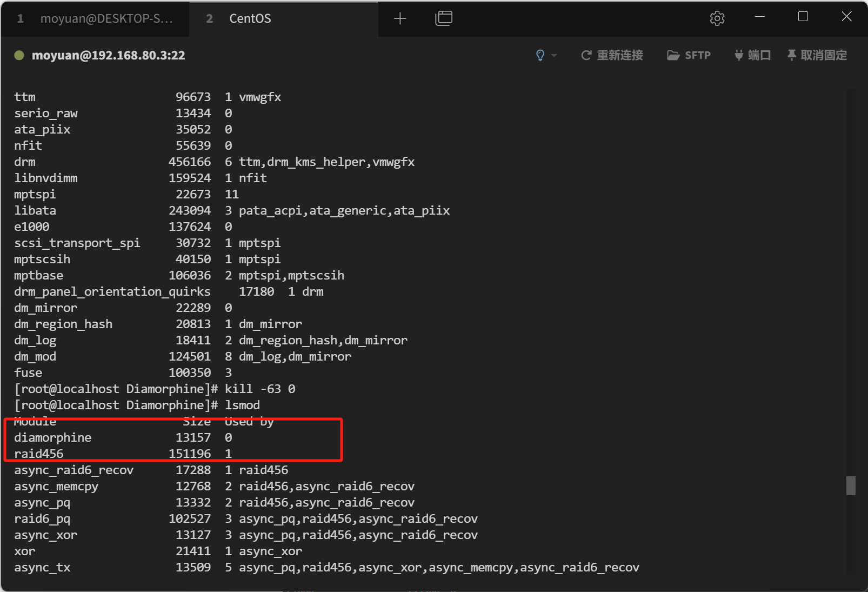Click the green connection status dot
This screenshot has height=592, width=868.
(x=19, y=55)
